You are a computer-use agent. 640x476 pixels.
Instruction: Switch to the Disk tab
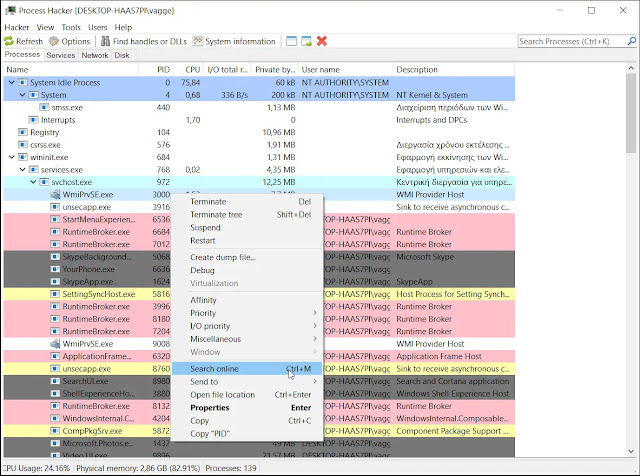[122, 55]
